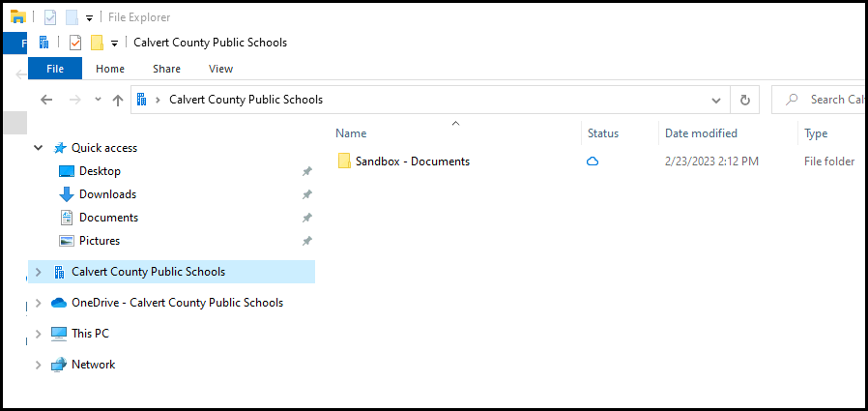Open Customize Quick Access Toolbar dropdown
Screen dimensions: 868x411
click(115, 44)
